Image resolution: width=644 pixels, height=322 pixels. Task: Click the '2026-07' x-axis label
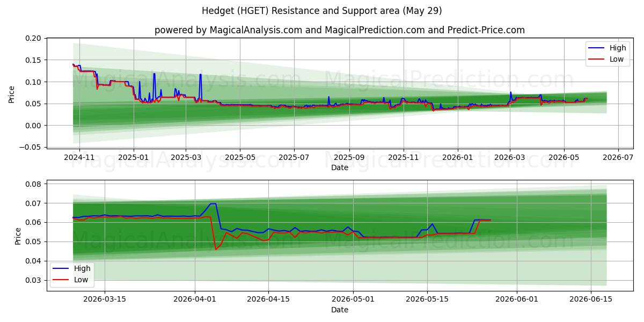coord(618,158)
